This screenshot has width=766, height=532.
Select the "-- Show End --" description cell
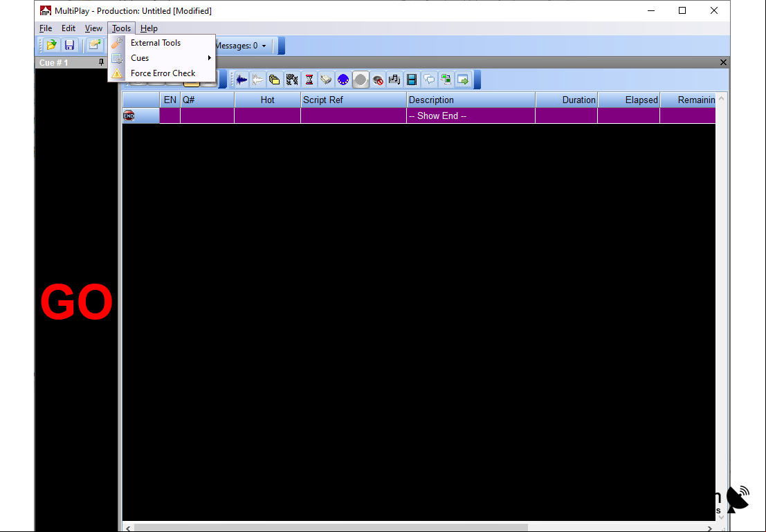coord(471,116)
